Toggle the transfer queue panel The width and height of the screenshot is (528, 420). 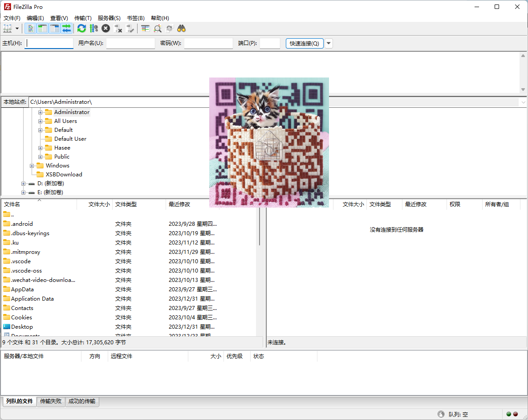66,28
